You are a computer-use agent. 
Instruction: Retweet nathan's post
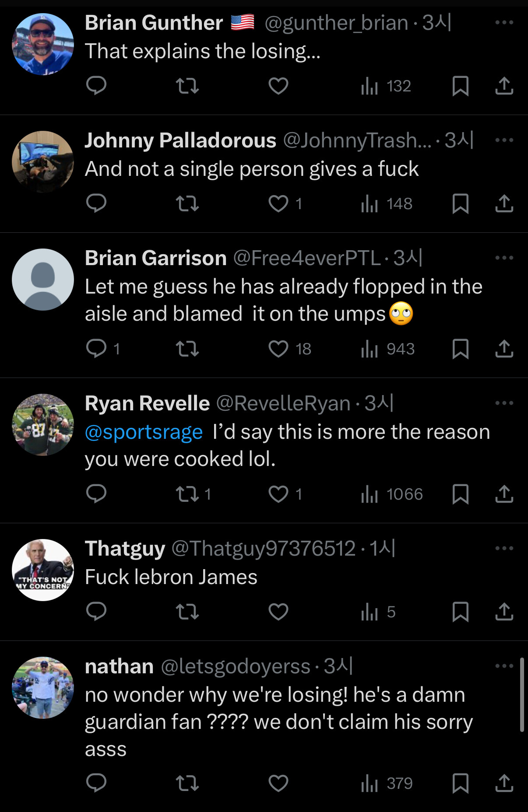coord(187,783)
